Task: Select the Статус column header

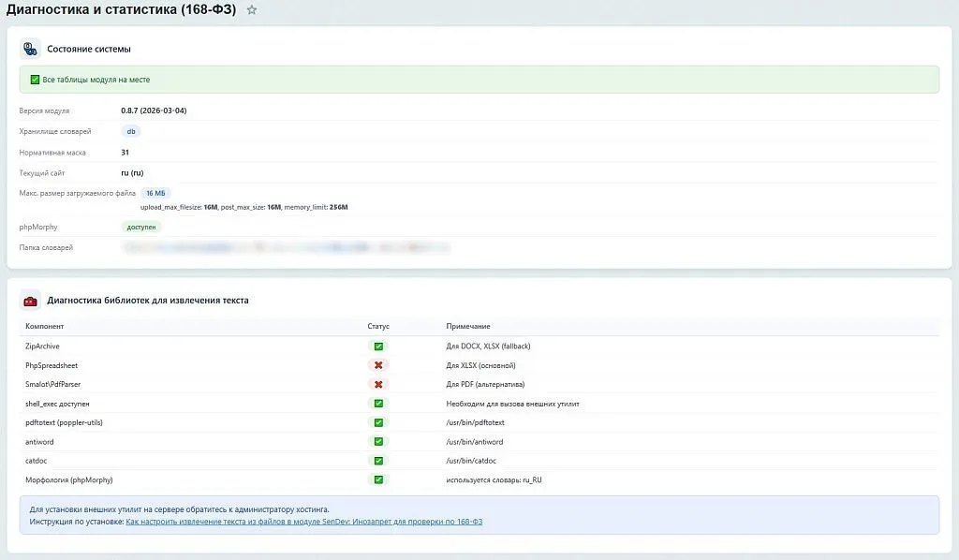Action: 377,326
